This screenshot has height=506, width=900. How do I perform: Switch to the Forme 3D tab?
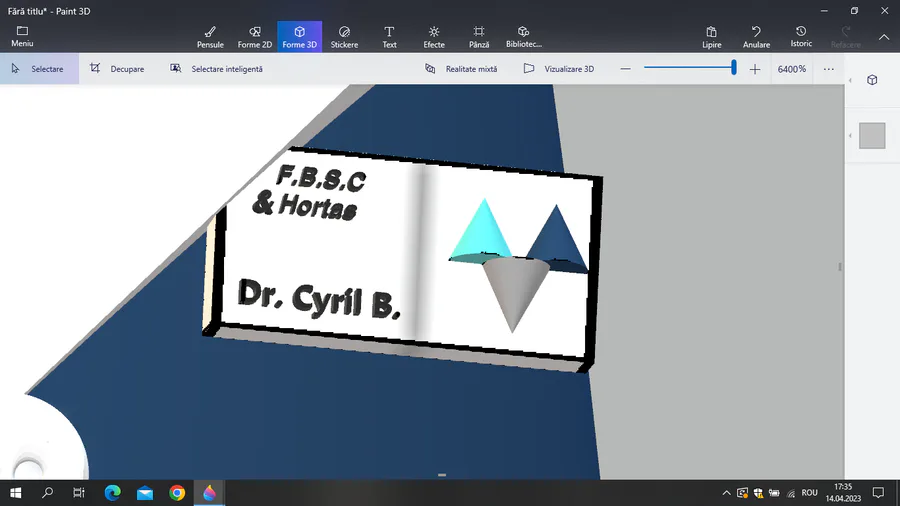300,37
